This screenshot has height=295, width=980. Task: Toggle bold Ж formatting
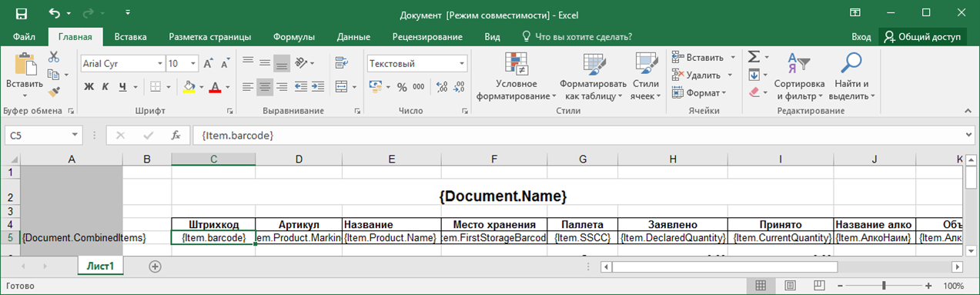(x=89, y=86)
